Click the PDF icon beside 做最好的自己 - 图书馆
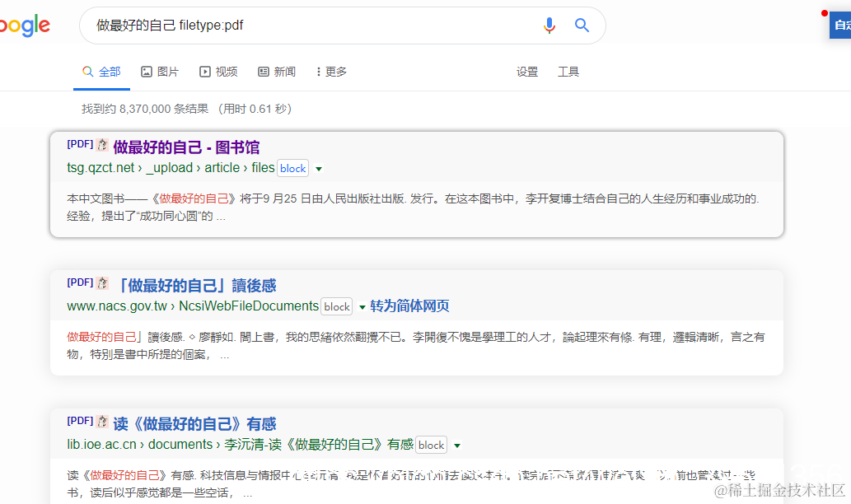Viewport: 851px width, 504px height. click(101, 143)
